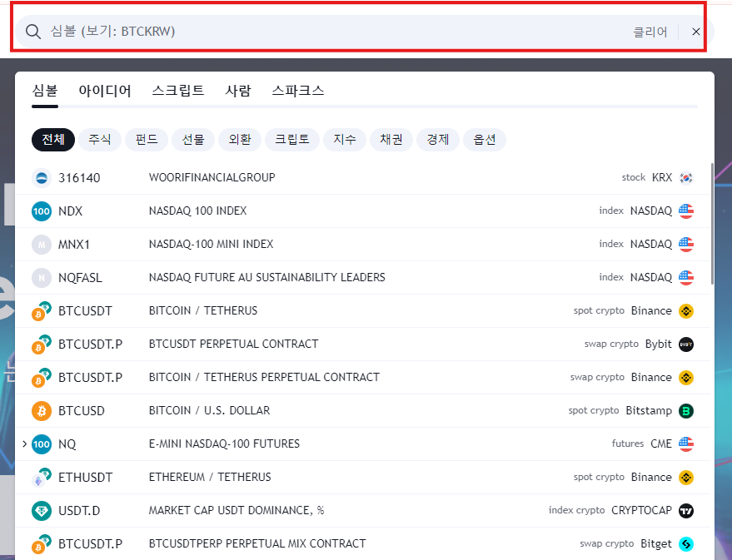Select the 선물 filter chip
Image resolution: width=732 pixels, height=560 pixels.
[x=193, y=140]
